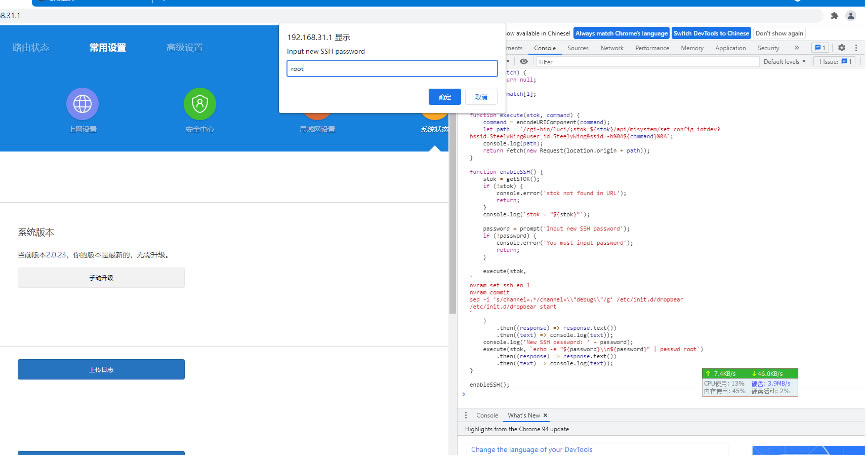The height and width of the screenshot is (456, 866).
Task: Toggle the live expression eye icon
Action: coord(523,61)
